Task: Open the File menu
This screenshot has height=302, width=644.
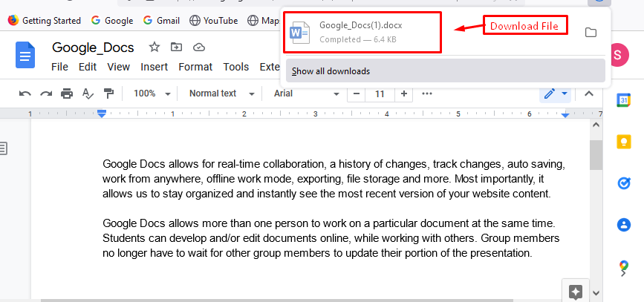Action: [59, 67]
